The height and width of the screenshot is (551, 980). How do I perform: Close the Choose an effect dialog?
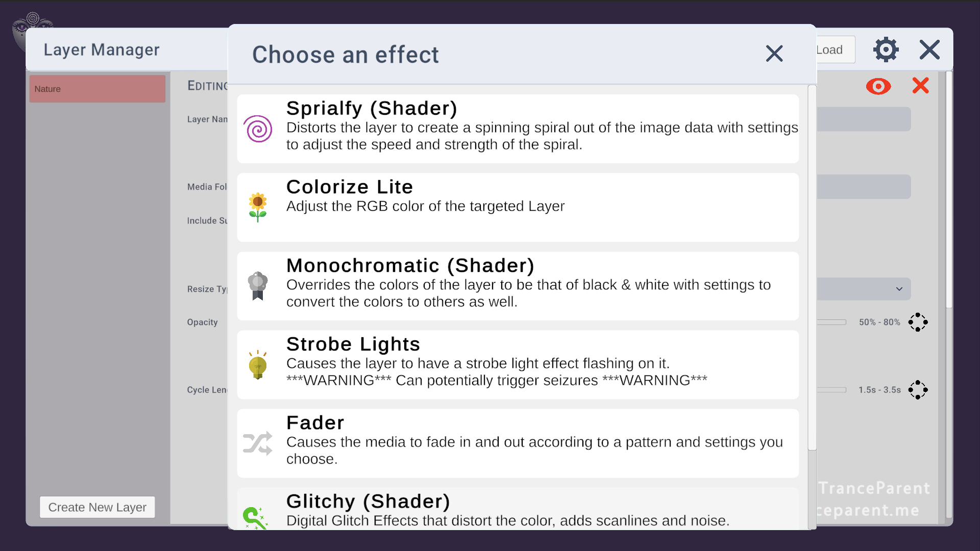[x=774, y=54]
